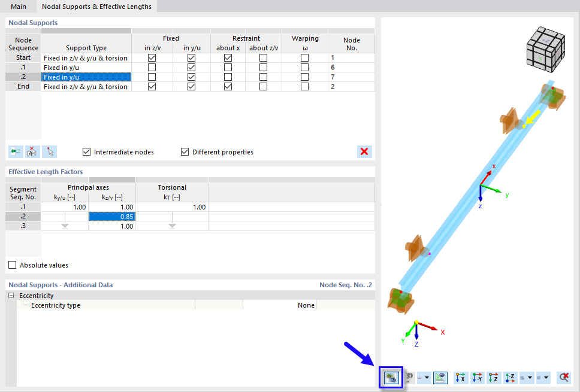Uncheck Fixed in z/v for Start row
The width and height of the screenshot is (580, 392).
pyautogui.click(x=152, y=57)
